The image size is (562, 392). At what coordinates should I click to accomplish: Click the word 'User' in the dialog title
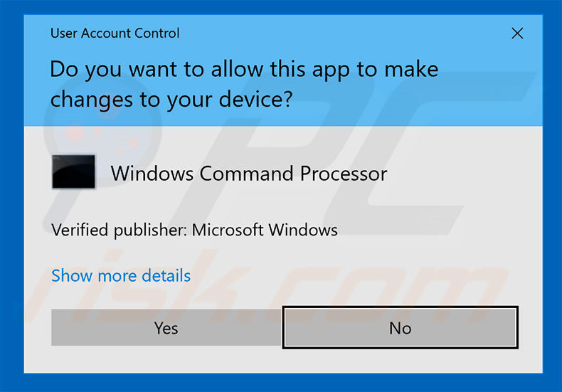(64, 33)
